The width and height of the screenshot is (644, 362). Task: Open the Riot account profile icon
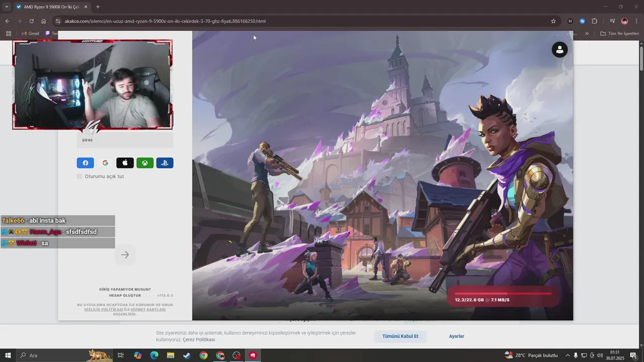click(559, 49)
